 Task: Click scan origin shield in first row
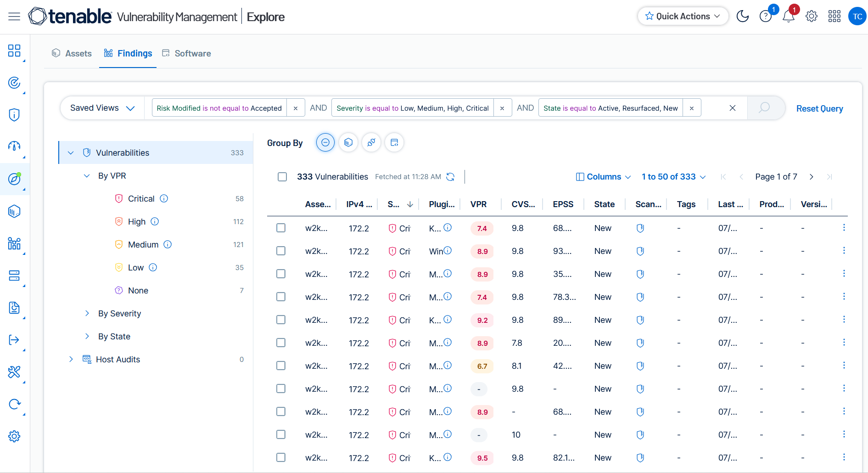(640, 228)
